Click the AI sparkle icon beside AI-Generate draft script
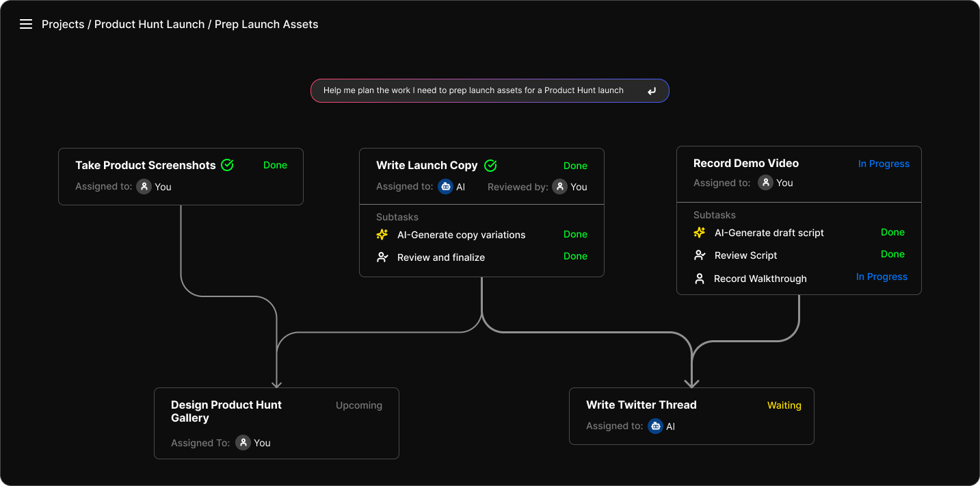Viewport: 980px width, 486px height. coord(700,232)
